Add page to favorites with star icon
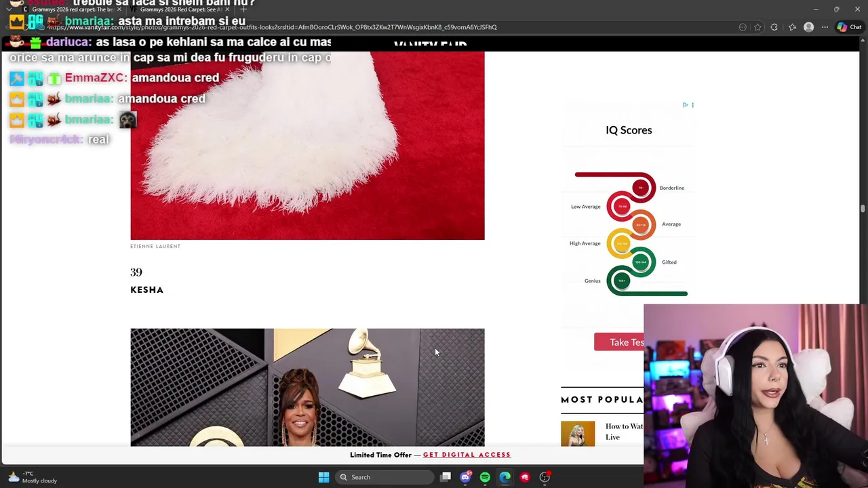This screenshot has width=868, height=488. coord(757,27)
